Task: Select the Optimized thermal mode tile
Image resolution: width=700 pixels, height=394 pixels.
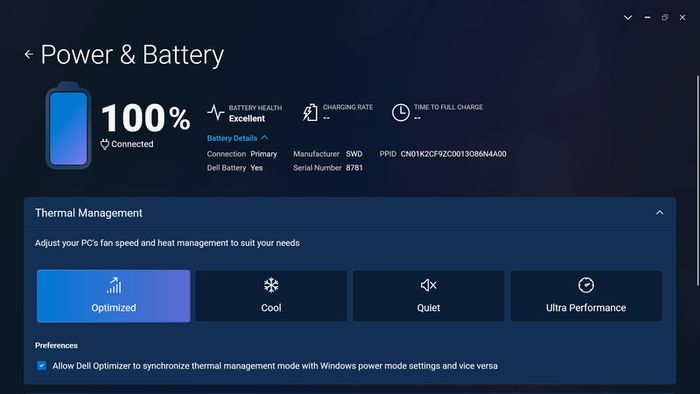Action: point(113,296)
